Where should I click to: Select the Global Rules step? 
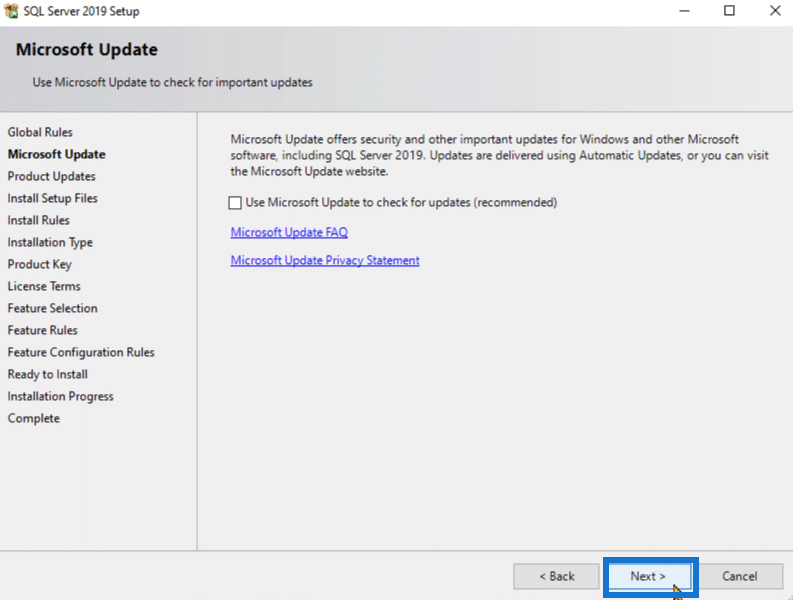pos(40,132)
